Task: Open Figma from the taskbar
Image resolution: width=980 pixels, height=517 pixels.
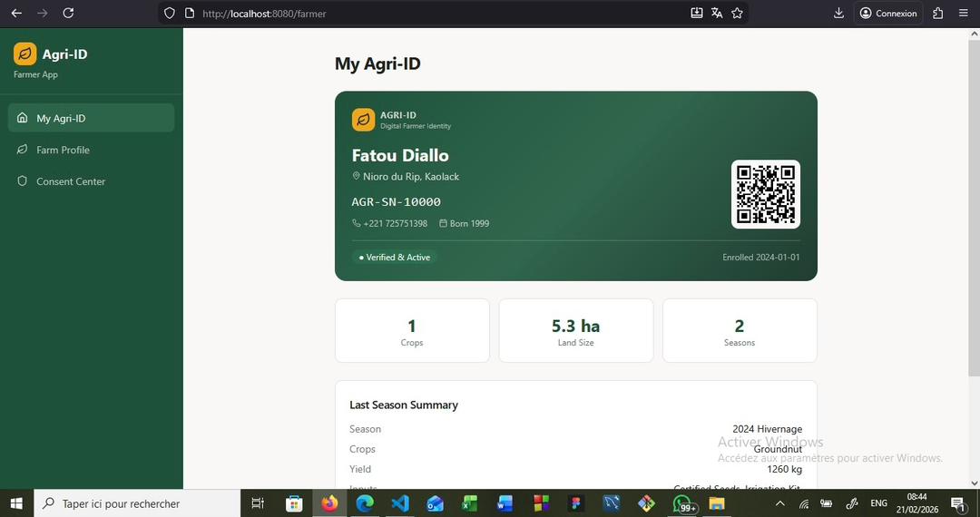Action: 575,503
